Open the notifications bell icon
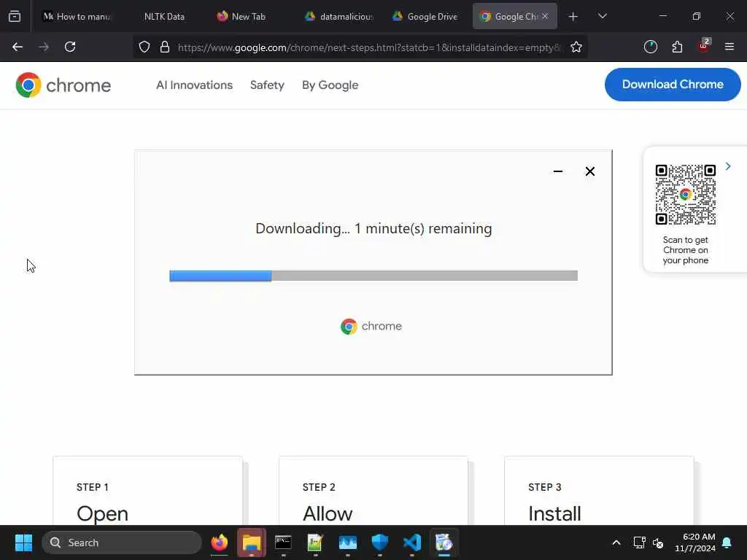The image size is (747, 560). click(x=727, y=542)
